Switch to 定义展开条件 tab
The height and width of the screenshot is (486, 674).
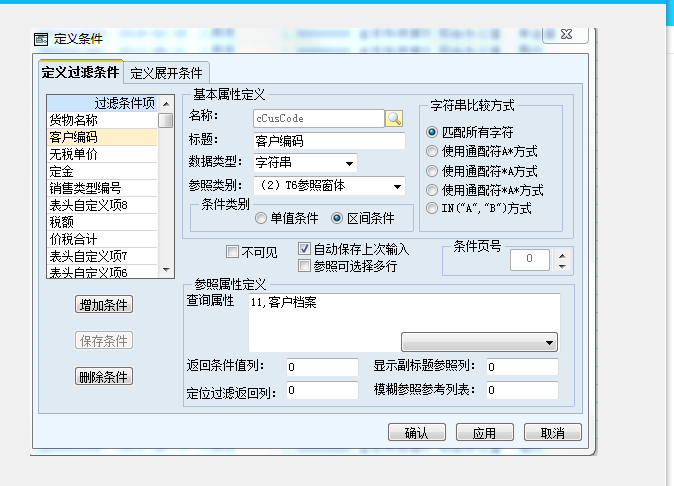[166, 73]
